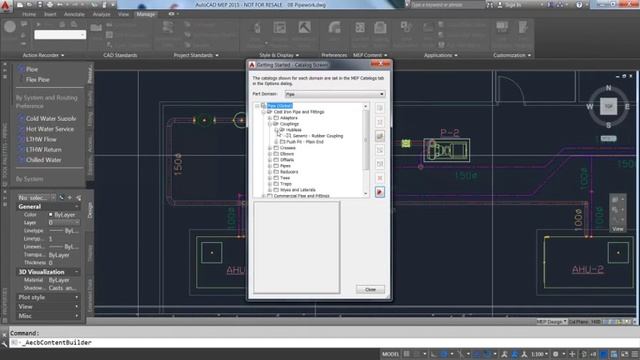Click the red X delete icon in the catalog dialog
This screenshot has width=640, height=360.
pyautogui.click(x=380, y=178)
